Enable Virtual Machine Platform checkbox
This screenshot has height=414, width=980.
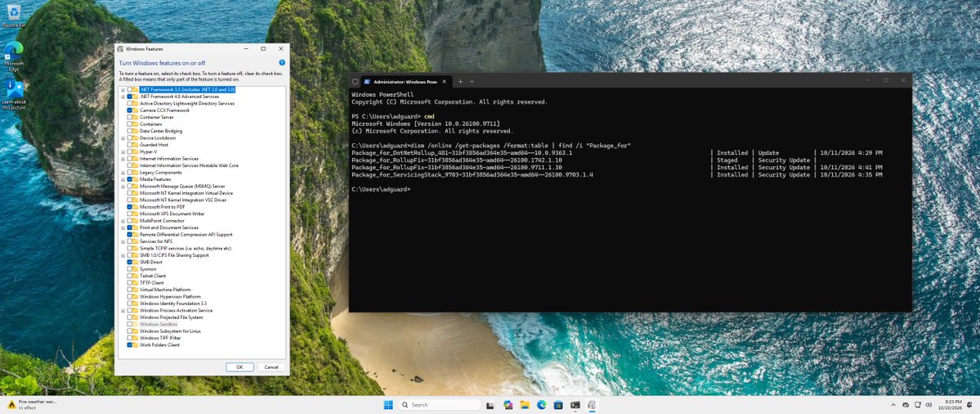click(x=129, y=290)
